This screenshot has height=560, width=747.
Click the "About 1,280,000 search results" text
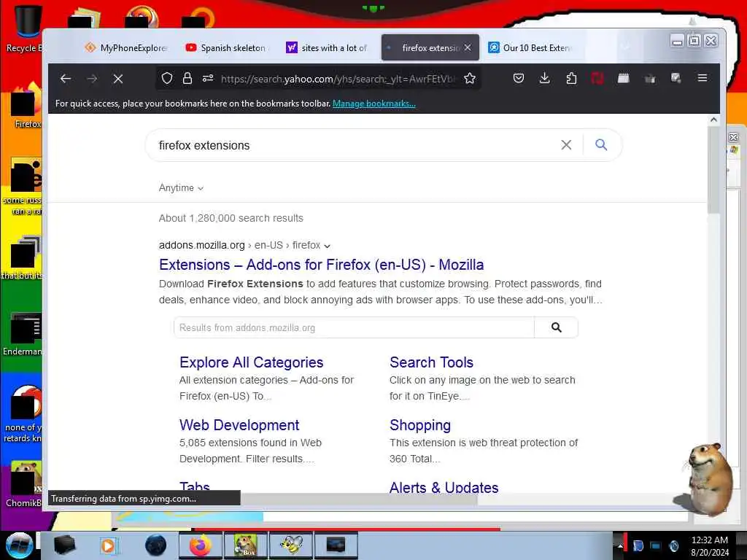click(231, 218)
